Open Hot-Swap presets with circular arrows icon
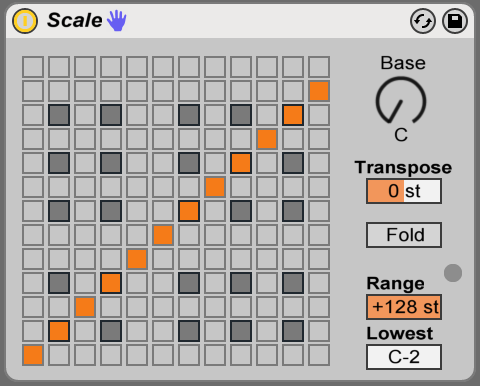Image resolution: width=480 pixels, height=386 pixels. coord(423,21)
